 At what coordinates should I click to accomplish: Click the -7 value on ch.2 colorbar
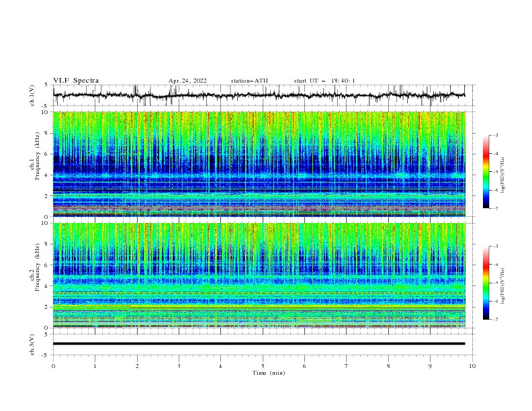click(x=495, y=320)
